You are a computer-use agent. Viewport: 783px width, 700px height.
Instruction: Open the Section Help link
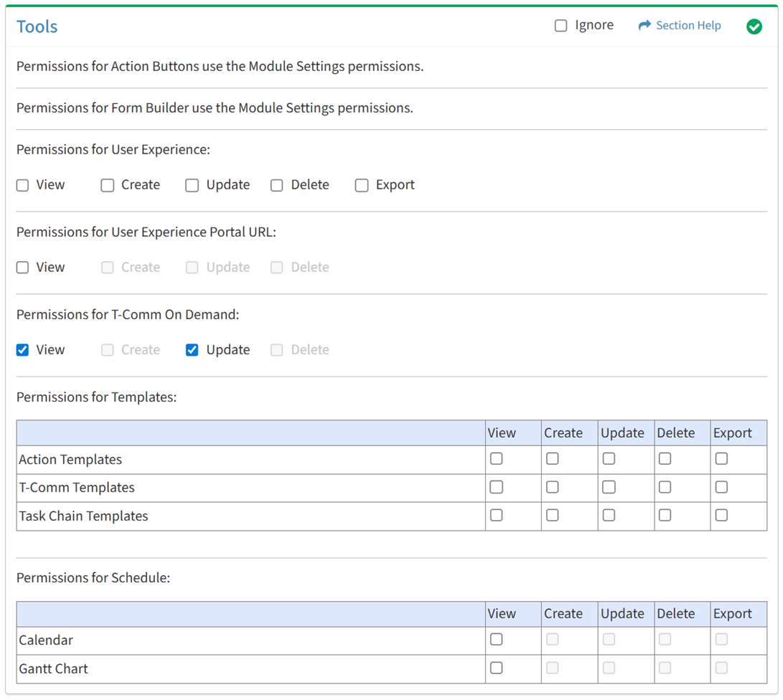[688, 26]
